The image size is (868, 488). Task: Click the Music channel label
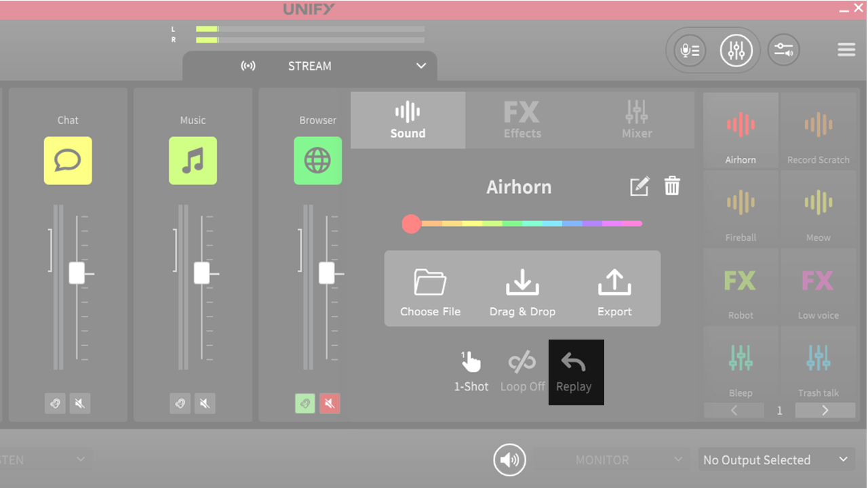pos(193,120)
